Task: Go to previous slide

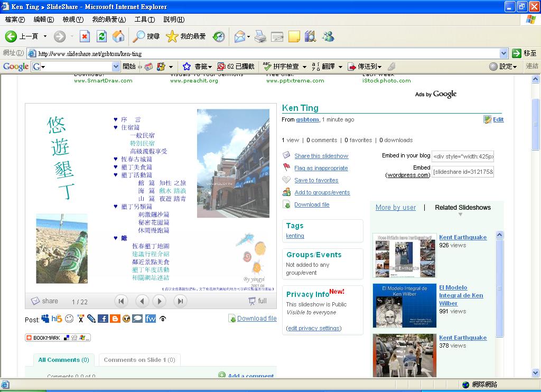Action: 142,301
